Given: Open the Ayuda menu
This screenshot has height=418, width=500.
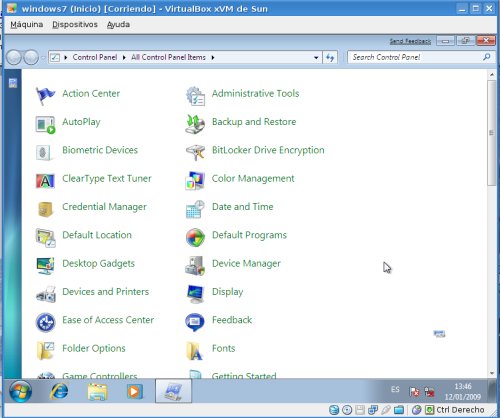Looking at the screenshot, I should [x=118, y=25].
